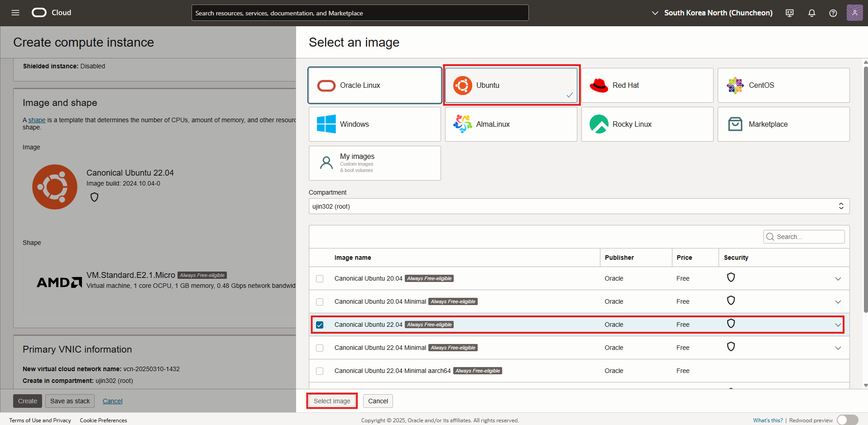The width and height of the screenshot is (868, 425).
Task: Click the Price column header
Action: pos(684,258)
